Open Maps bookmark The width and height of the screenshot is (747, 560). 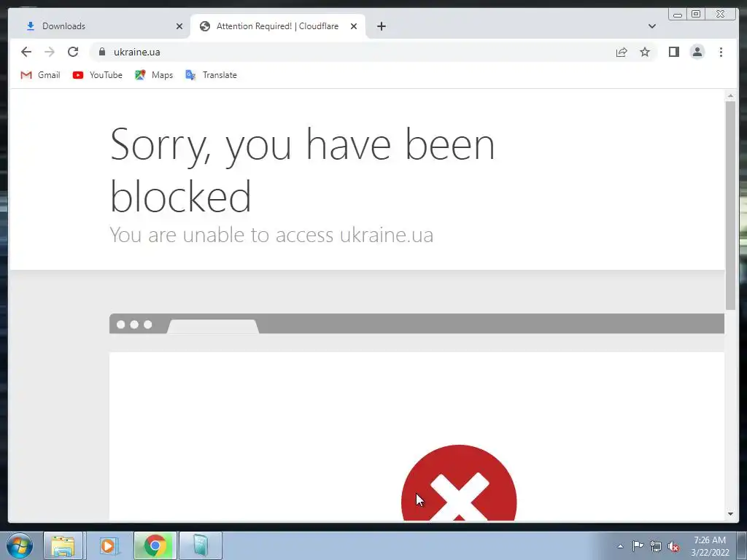coord(154,75)
